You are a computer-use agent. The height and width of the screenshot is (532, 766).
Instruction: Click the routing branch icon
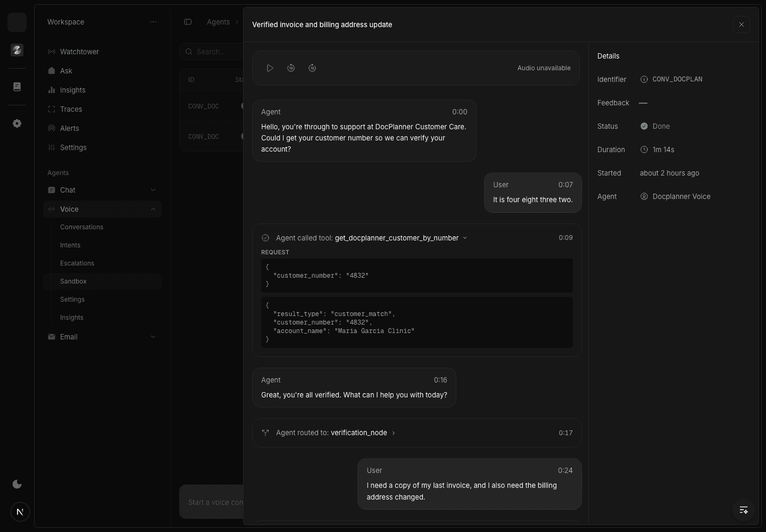click(x=265, y=433)
